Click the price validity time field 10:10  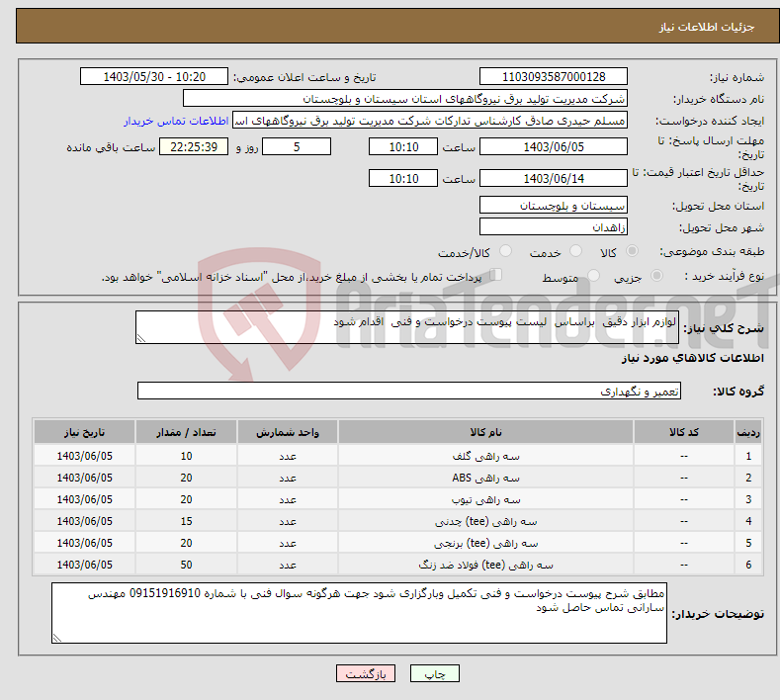403,178
